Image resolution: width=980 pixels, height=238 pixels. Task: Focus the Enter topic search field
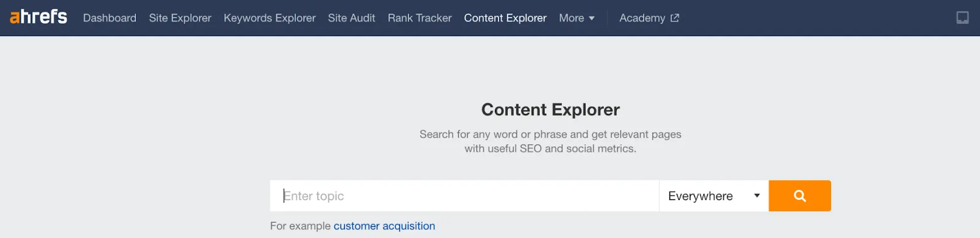tap(464, 196)
